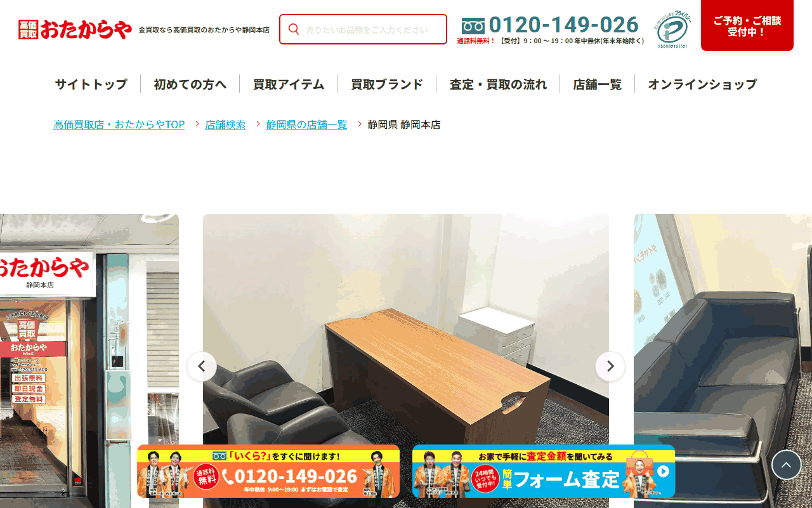Open the 店舗一覧 menu item

(597, 84)
